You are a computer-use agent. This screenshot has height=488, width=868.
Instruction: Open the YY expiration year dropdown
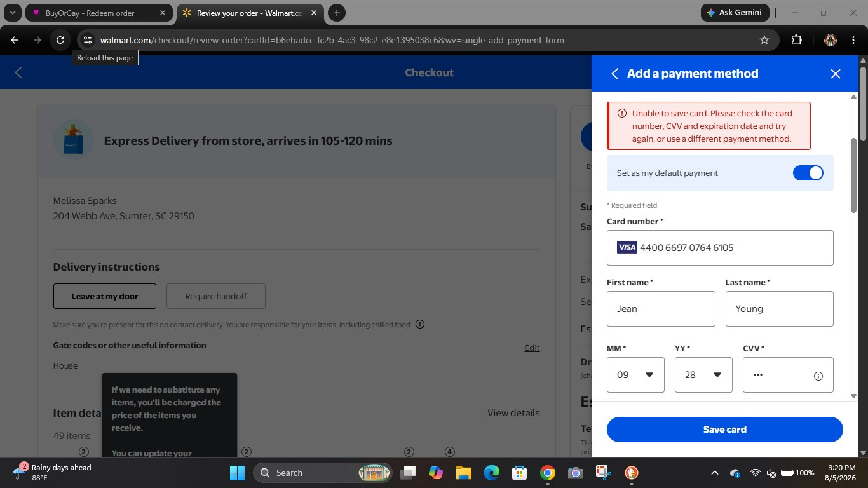pyautogui.click(x=703, y=375)
